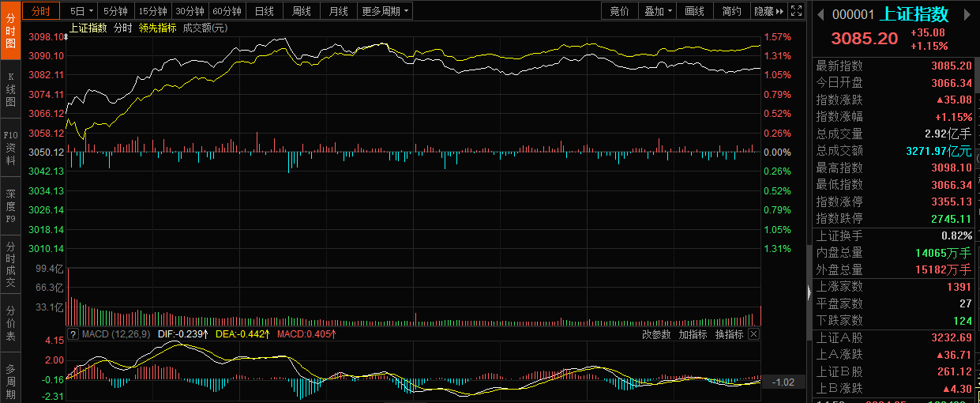The height and width of the screenshot is (403, 980).
Task: Select the 30分钟 chart period
Action: [190, 11]
